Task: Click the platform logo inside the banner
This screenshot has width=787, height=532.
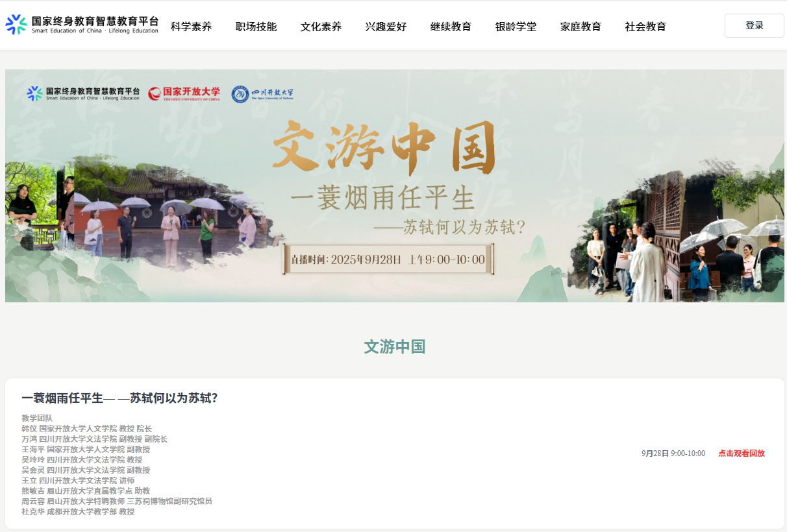Action: [x=83, y=94]
